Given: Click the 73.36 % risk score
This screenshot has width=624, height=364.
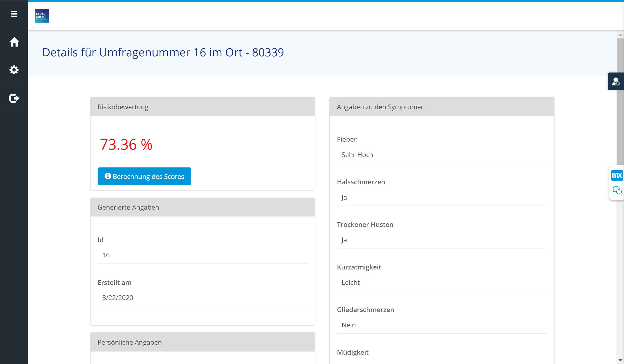Looking at the screenshot, I should click(126, 144).
